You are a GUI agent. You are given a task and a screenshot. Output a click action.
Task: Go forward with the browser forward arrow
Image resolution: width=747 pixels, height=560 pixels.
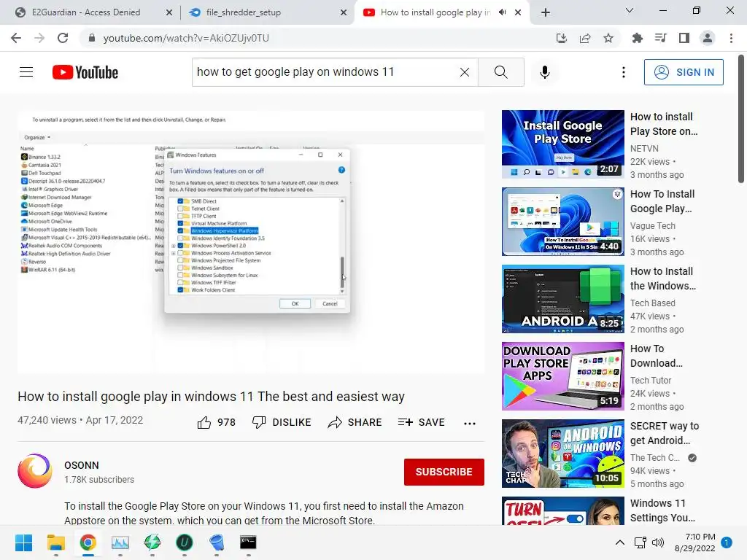39,38
